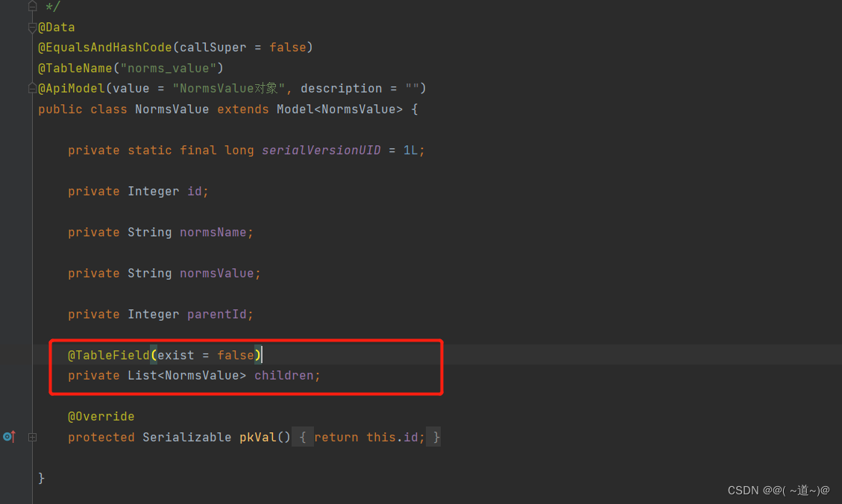The width and height of the screenshot is (842, 504).
Task: Toggle the fold marker beside @ApiModel line
Action: [x=32, y=88]
